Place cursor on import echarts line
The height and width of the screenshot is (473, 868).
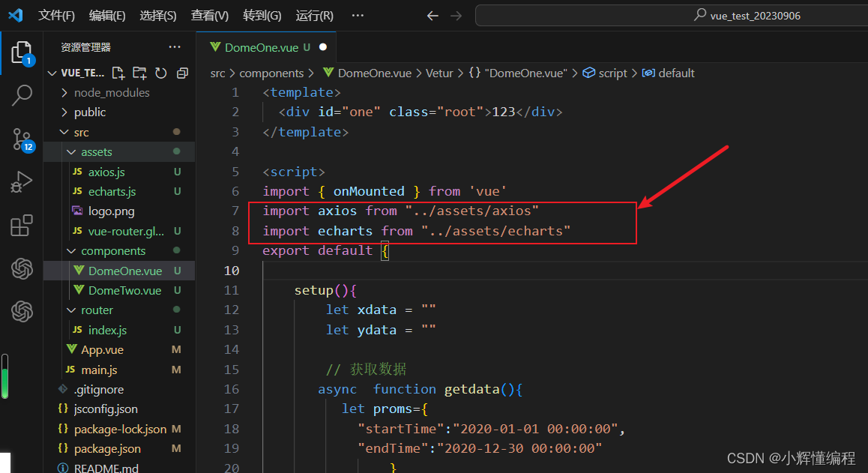[416, 231]
